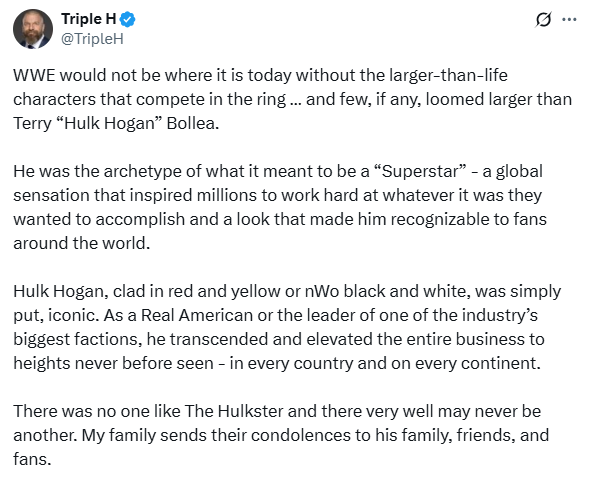This screenshot has width=594, height=477.
Task: Click the Grok slashed-circle icon
Action: point(543,19)
